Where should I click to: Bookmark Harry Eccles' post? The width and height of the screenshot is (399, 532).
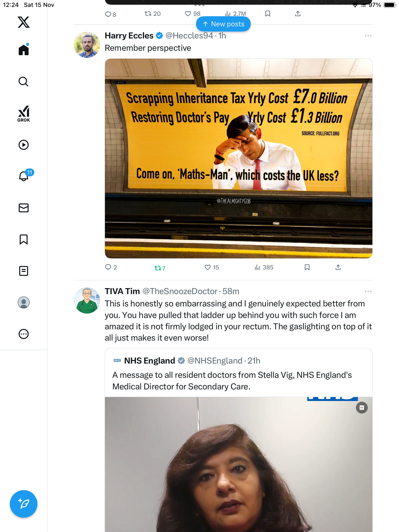click(x=307, y=267)
